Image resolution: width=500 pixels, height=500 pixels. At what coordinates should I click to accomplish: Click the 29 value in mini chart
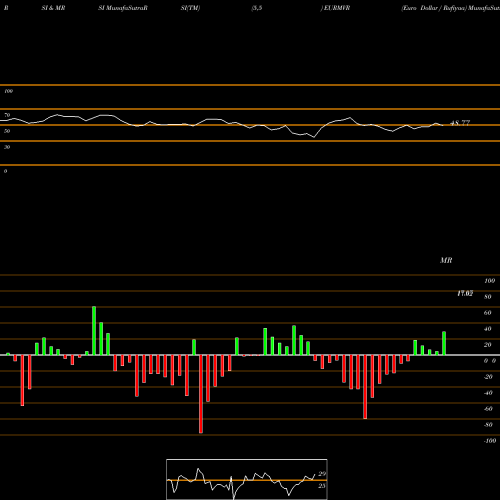tap(322, 474)
